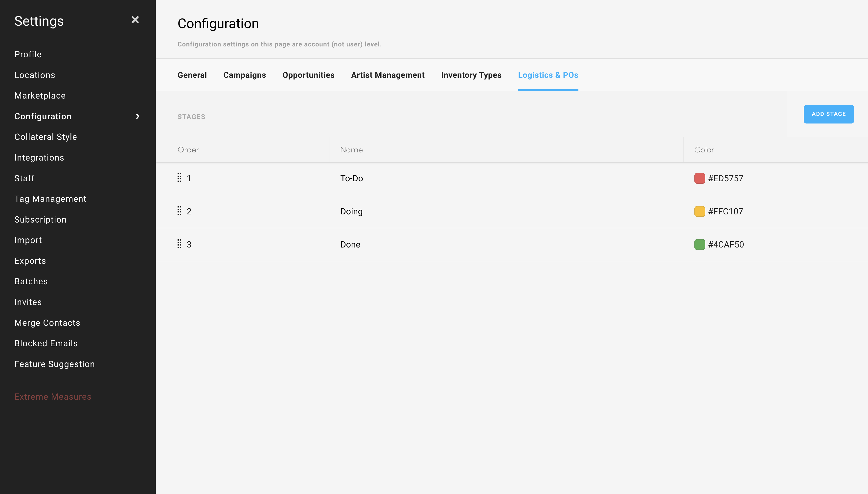The height and width of the screenshot is (494, 868).
Task: Click the red color swatch for To-Do
Action: 700,178
